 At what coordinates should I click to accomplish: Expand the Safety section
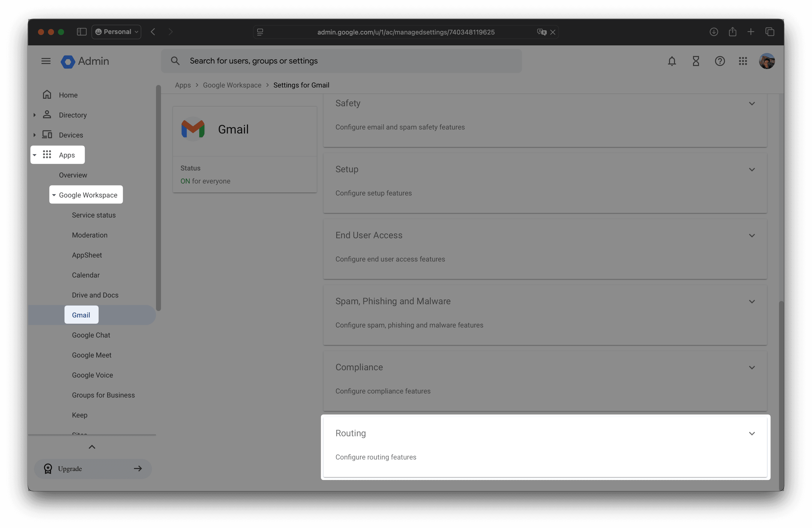pos(752,103)
